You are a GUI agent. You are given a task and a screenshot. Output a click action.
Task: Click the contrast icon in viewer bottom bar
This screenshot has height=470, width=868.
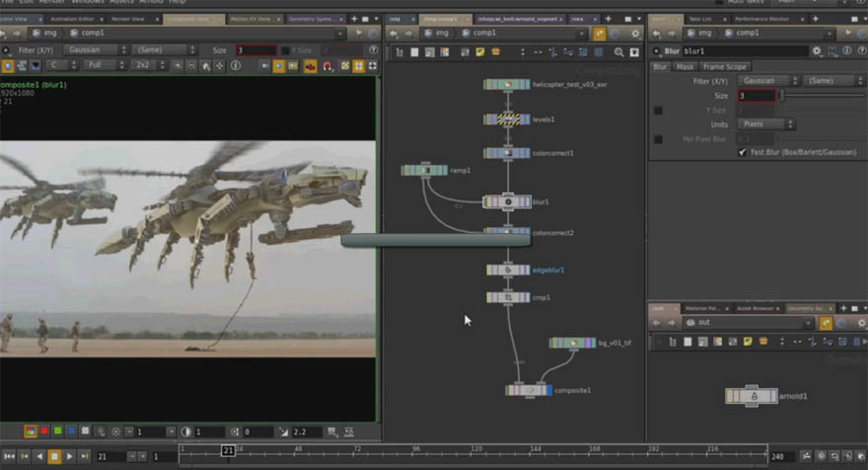[186, 431]
